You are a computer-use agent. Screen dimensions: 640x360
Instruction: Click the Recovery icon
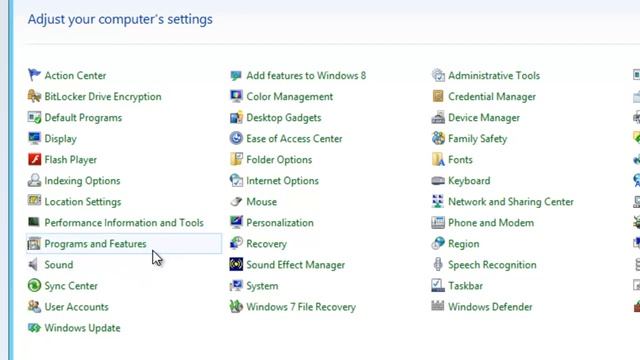236,244
